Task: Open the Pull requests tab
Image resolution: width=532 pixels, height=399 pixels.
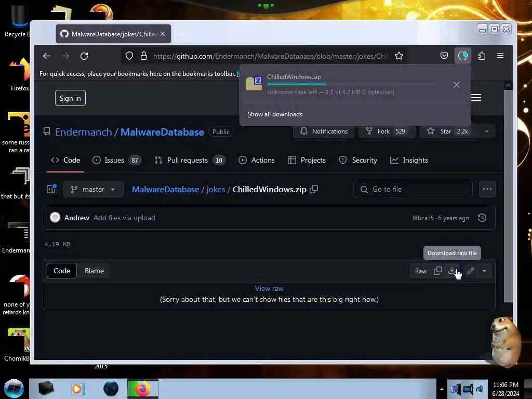Action: point(190,160)
